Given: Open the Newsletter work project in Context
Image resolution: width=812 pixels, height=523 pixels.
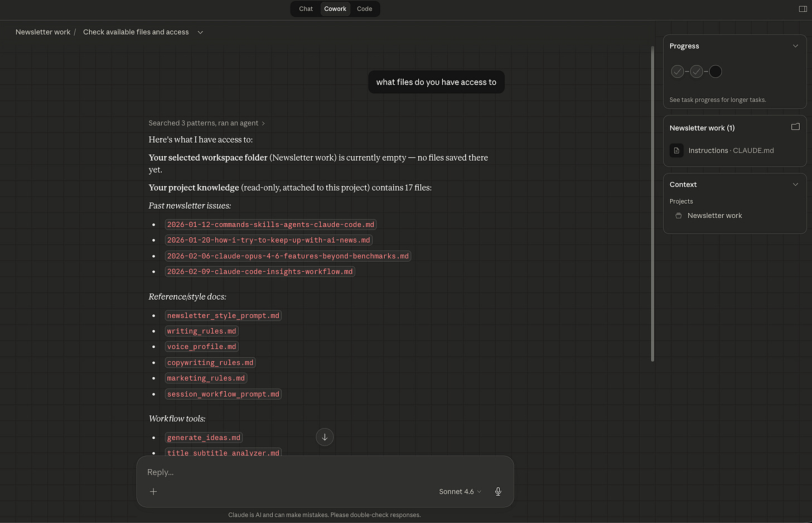Looking at the screenshot, I should click(714, 215).
